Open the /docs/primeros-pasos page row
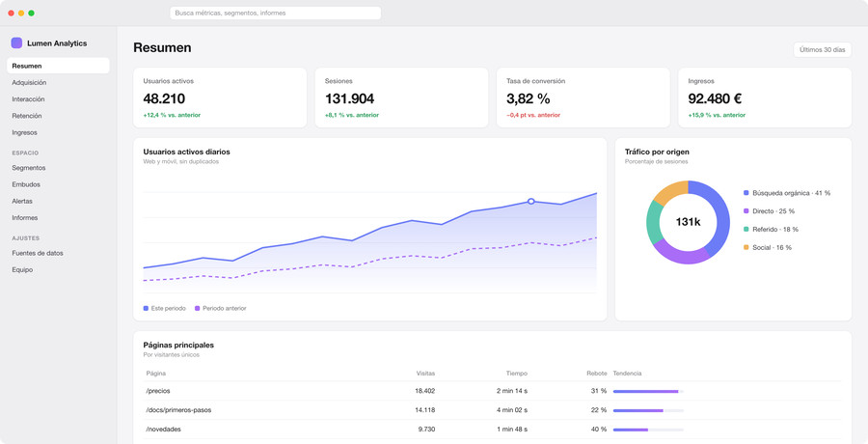Viewport: 868px width, 444px height. [492, 410]
